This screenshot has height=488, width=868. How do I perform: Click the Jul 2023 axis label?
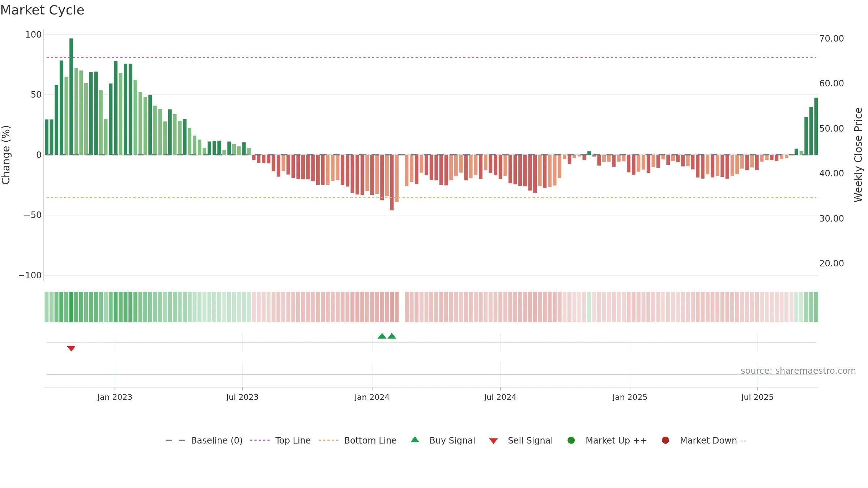tap(242, 397)
